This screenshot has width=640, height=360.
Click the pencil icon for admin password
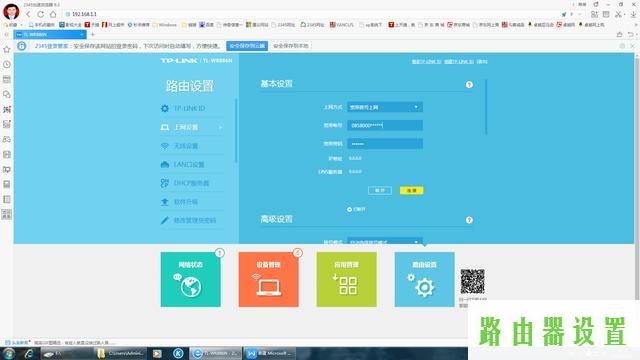pos(164,220)
